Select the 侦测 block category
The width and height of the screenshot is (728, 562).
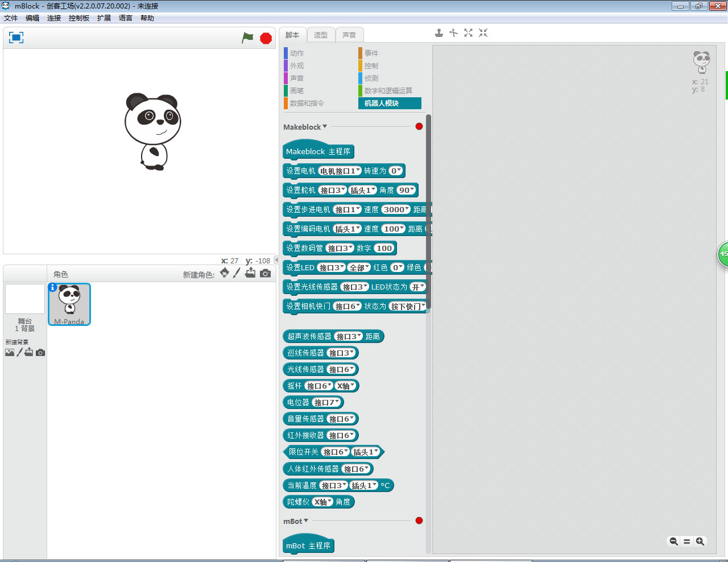coord(371,78)
